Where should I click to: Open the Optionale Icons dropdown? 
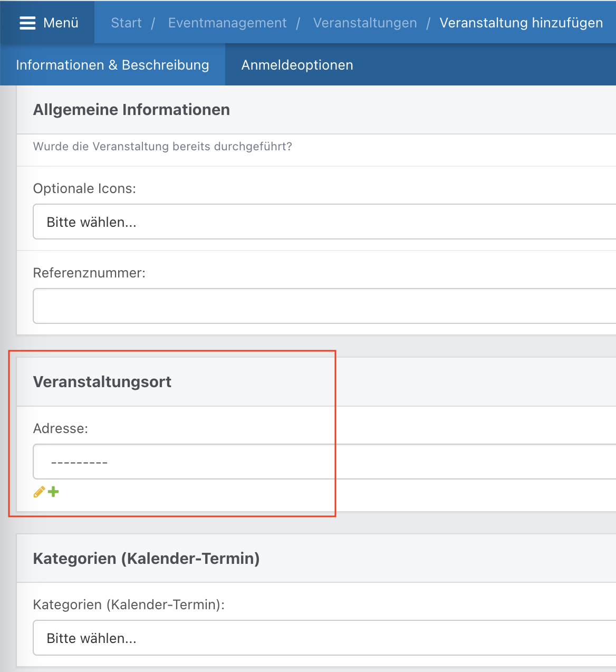(x=324, y=222)
